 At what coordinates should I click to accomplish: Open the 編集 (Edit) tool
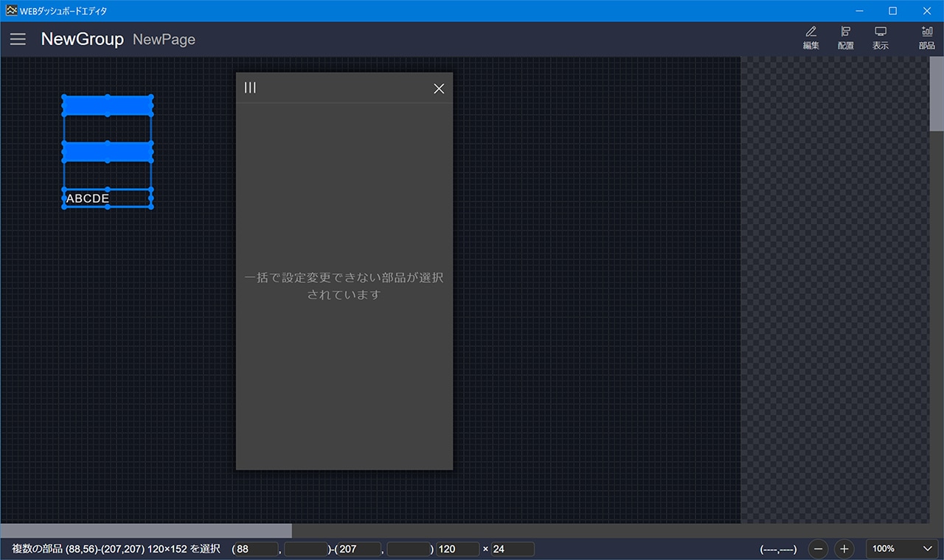point(811,38)
